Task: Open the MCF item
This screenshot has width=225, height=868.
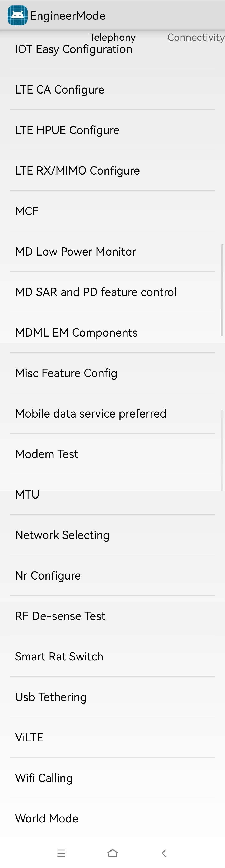Action: pos(113,211)
